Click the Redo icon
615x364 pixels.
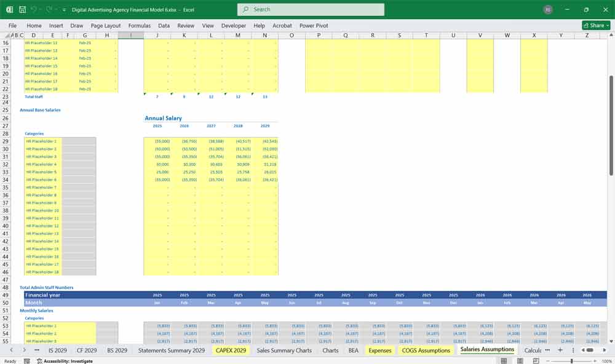(48, 9)
